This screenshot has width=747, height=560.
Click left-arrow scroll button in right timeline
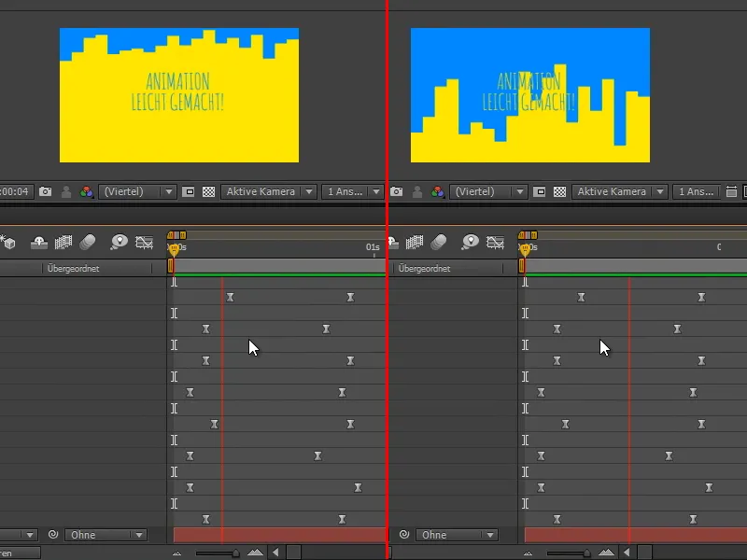[x=627, y=553]
